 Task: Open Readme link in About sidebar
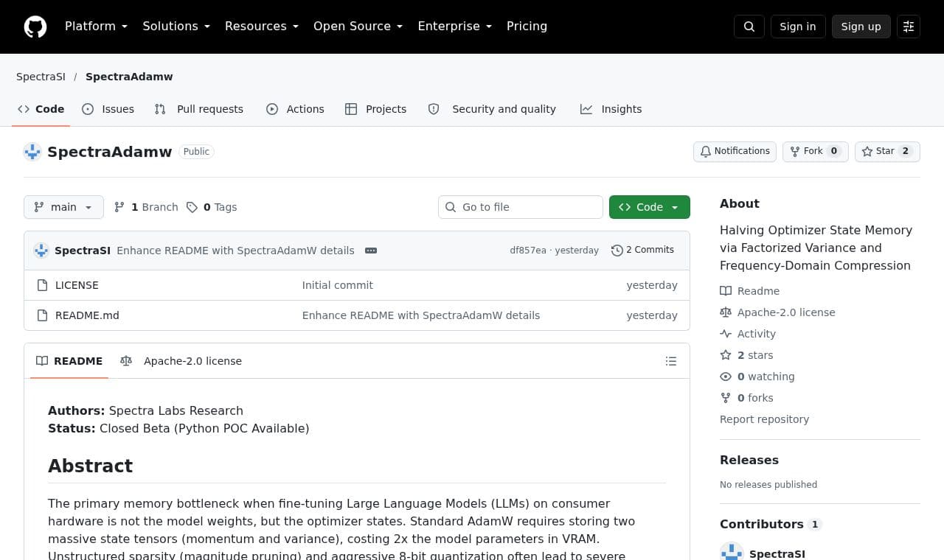tap(750, 291)
